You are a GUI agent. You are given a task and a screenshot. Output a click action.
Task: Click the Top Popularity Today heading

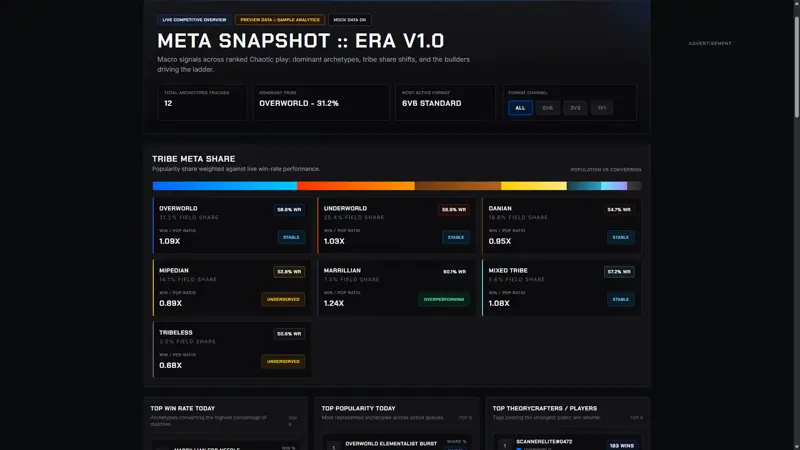tap(359, 409)
